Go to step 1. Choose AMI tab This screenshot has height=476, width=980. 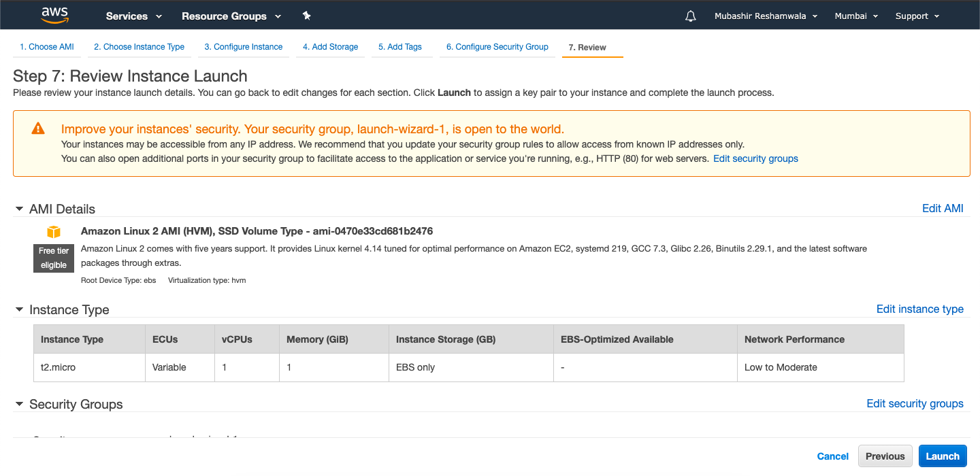coord(47,47)
